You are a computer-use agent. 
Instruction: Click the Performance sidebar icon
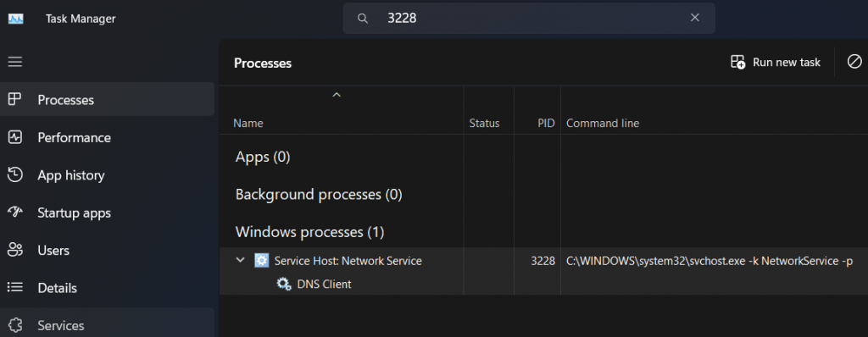point(15,137)
